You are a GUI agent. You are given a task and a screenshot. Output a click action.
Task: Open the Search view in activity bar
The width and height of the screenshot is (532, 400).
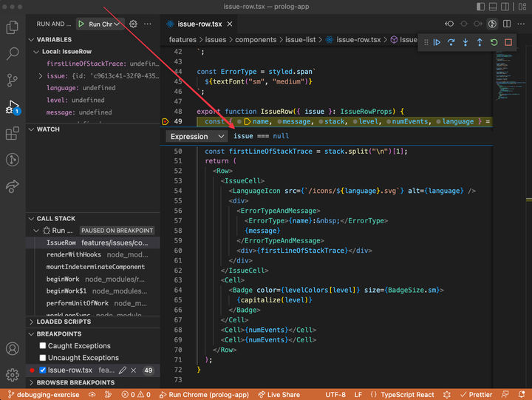(x=13, y=54)
